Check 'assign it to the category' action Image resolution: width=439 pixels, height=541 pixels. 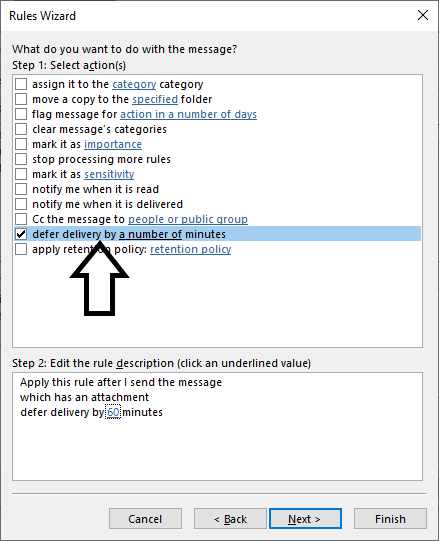(x=21, y=84)
